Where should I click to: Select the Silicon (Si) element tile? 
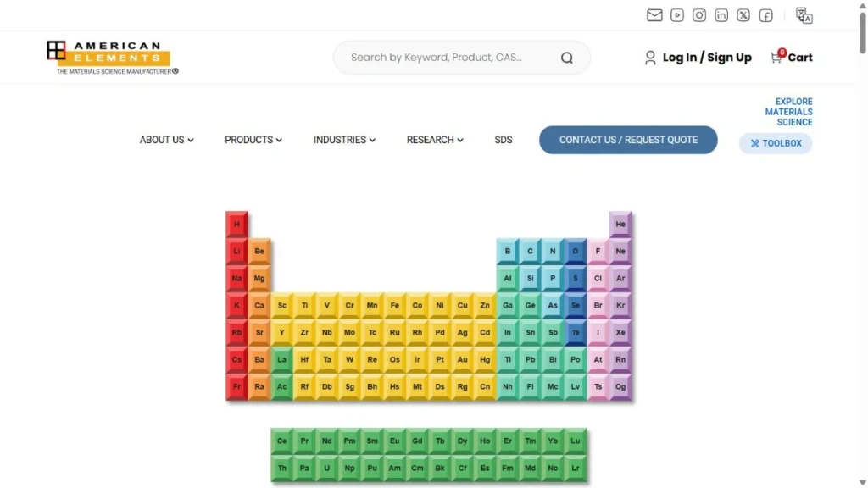(530, 278)
